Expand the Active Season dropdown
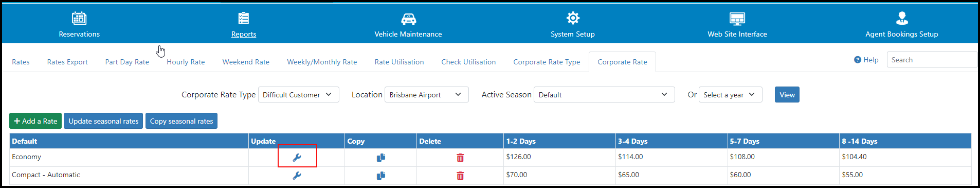The height and width of the screenshot is (188, 980). [604, 95]
